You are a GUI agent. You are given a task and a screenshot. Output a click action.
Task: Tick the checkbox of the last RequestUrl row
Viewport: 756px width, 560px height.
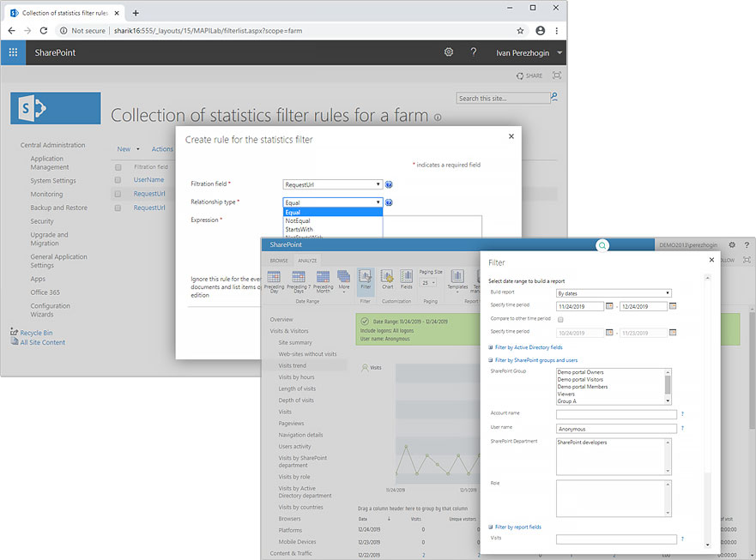[x=118, y=208]
